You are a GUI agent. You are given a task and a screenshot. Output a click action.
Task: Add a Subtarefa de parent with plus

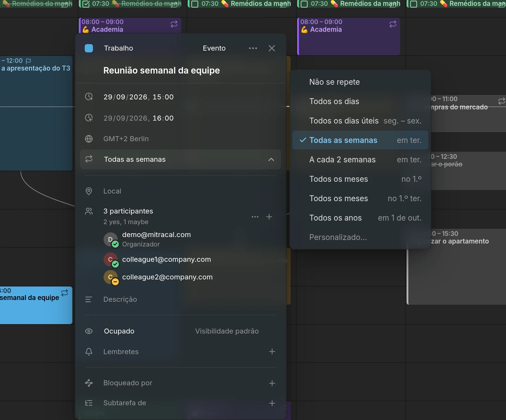click(272, 403)
